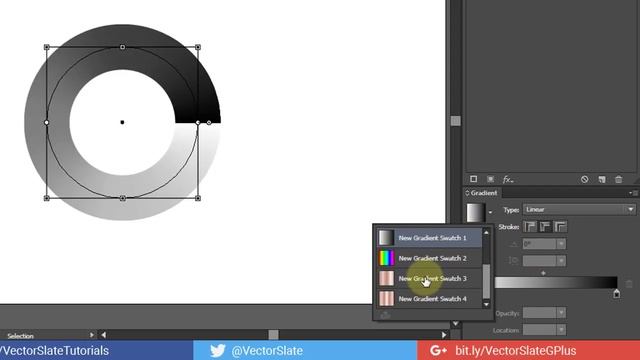Click the Clear Appearance icon

tap(584, 179)
